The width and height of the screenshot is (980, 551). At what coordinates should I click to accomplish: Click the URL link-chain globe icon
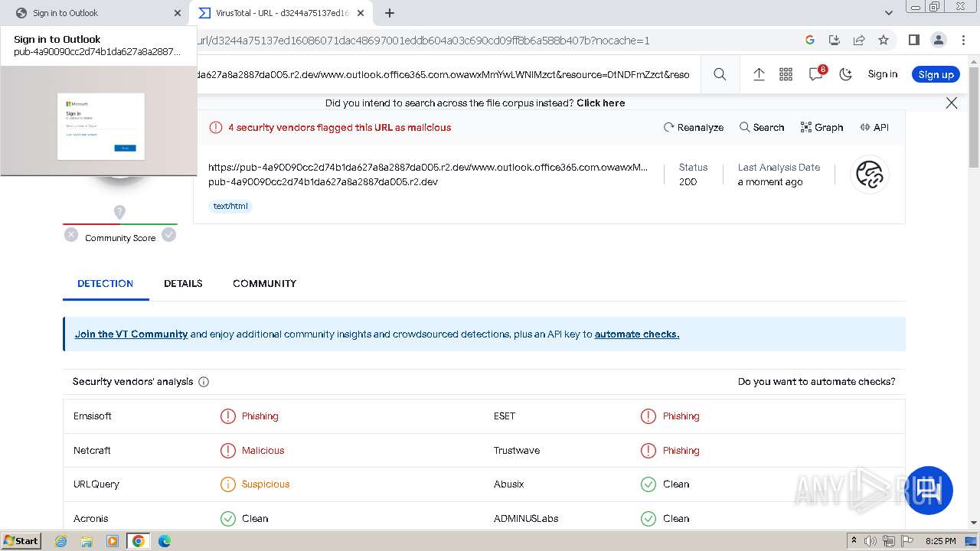click(870, 174)
